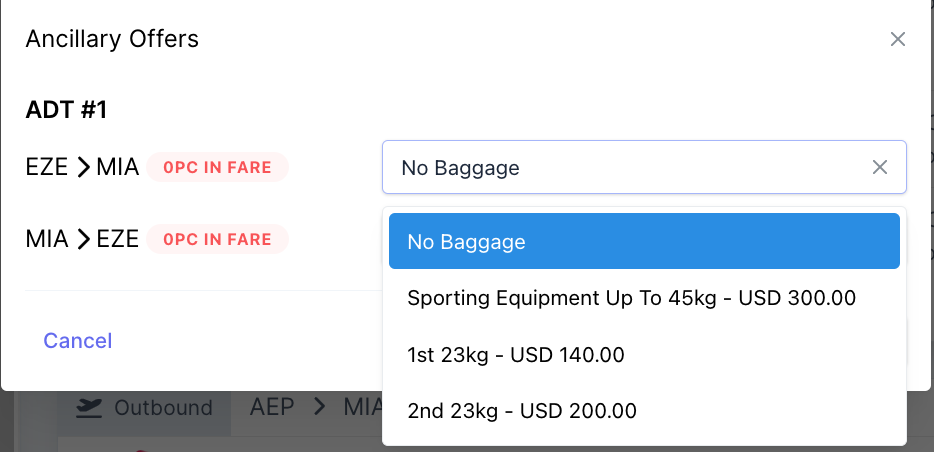Clear the selected No Baggage value
The image size is (934, 452).
tap(880, 167)
